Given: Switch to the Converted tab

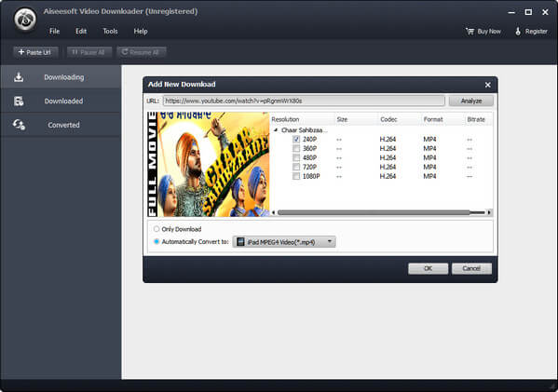Looking at the screenshot, I should point(61,125).
